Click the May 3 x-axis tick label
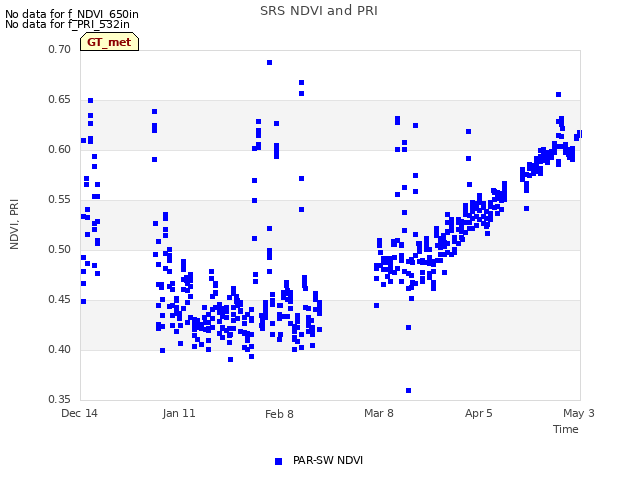 pyautogui.click(x=579, y=413)
